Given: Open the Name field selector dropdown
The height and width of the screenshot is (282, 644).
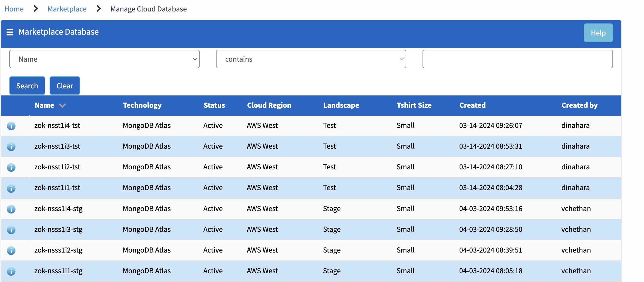Looking at the screenshot, I should point(104,59).
